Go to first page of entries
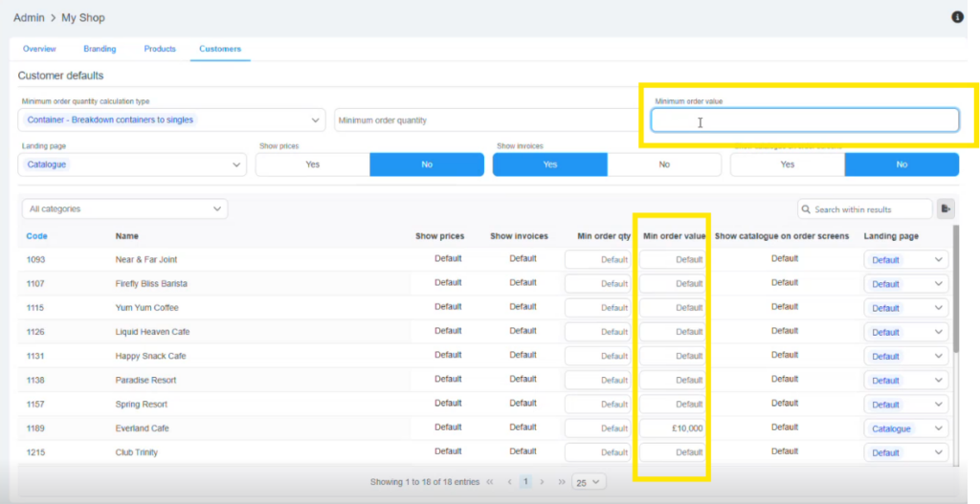 tap(490, 482)
